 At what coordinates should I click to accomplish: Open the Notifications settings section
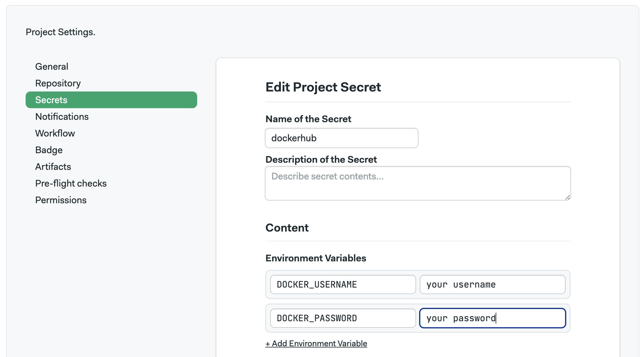click(x=61, y=117)
